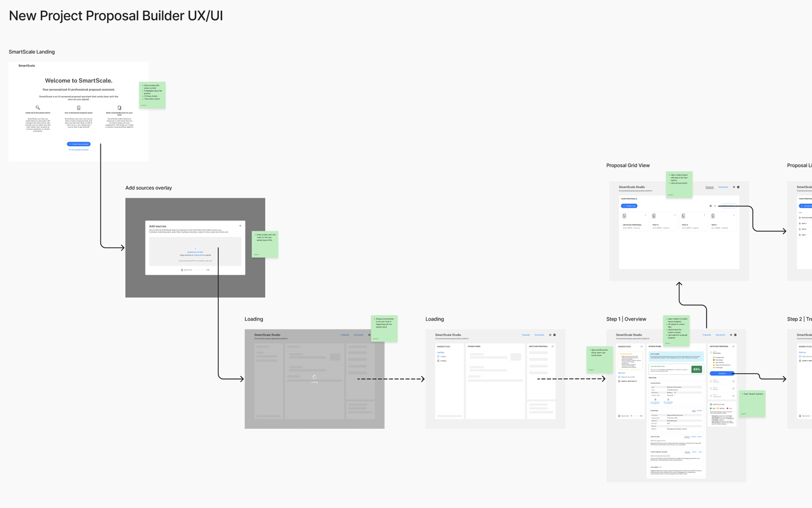The width and height of the screenshot is (812, 508).
Task: Select the Overview step radio button
Action: tap(711, 352)
